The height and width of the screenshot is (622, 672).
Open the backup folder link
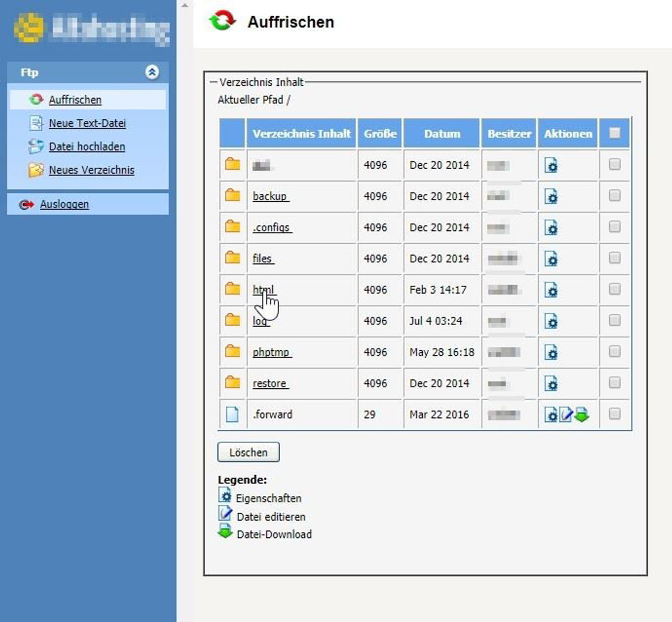[270, 196]
